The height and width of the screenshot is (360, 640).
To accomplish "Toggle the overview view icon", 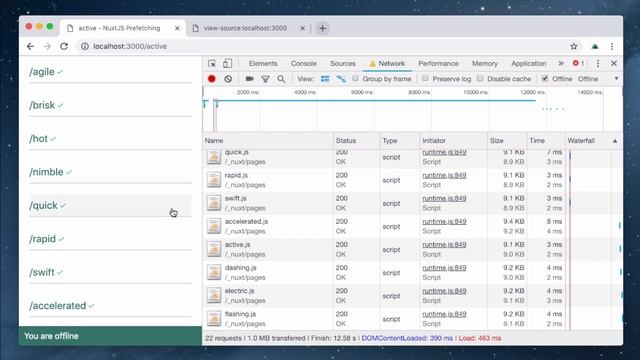I will [x=341, y=79].
